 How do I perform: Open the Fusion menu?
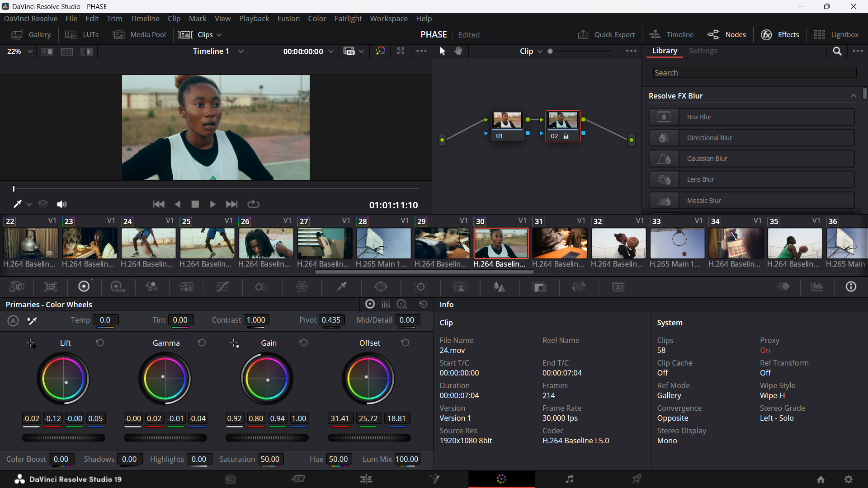click(288, 19)
